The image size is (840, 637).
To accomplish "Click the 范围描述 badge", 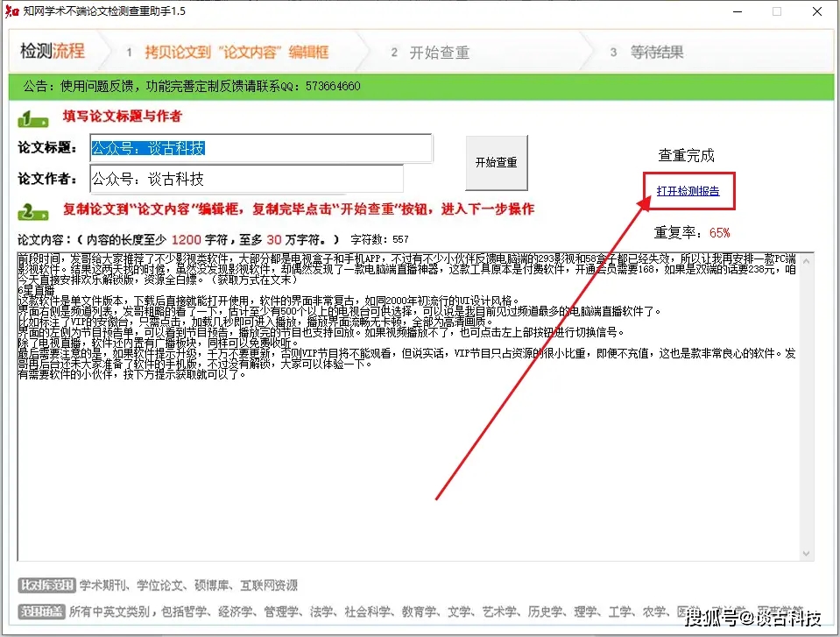I will 42,612.
